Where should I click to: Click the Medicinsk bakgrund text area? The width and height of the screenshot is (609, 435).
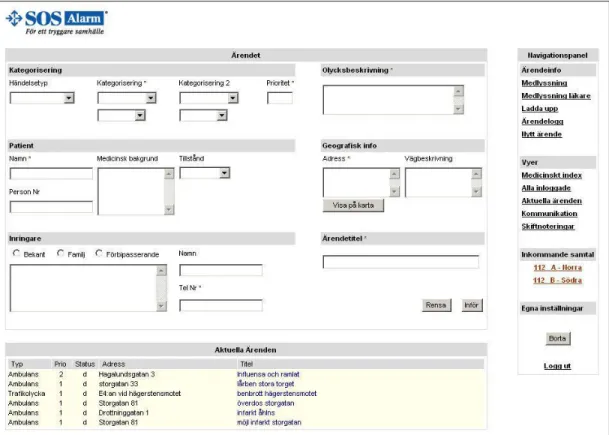click(136, 191)
